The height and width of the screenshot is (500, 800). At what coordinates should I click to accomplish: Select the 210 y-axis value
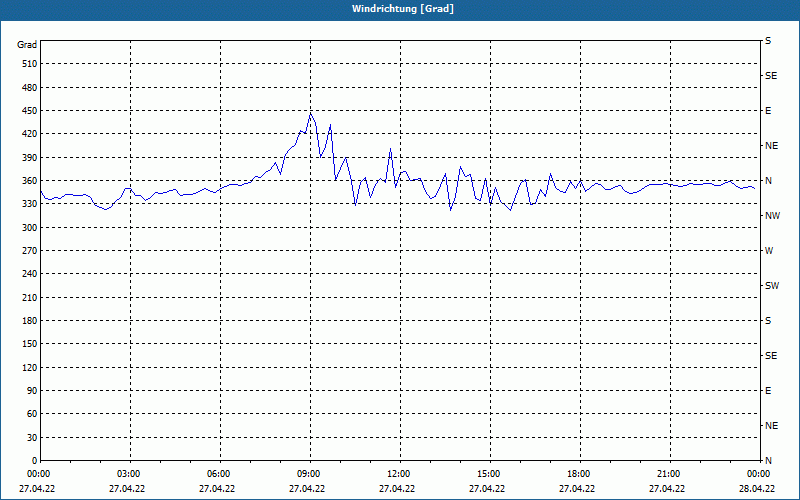click(29, 297)
